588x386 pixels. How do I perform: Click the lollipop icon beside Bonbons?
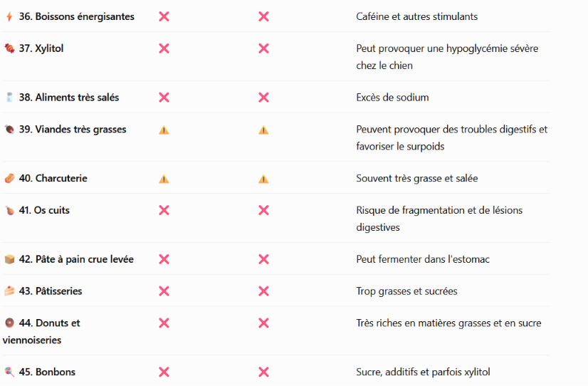pyautogui.click(x=9, y=372)
